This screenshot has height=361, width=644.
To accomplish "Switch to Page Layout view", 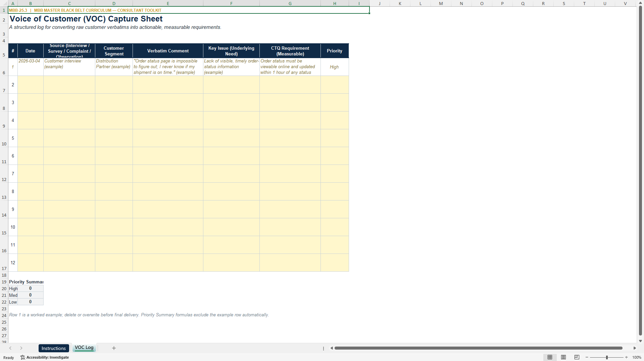I will point(563,357).
